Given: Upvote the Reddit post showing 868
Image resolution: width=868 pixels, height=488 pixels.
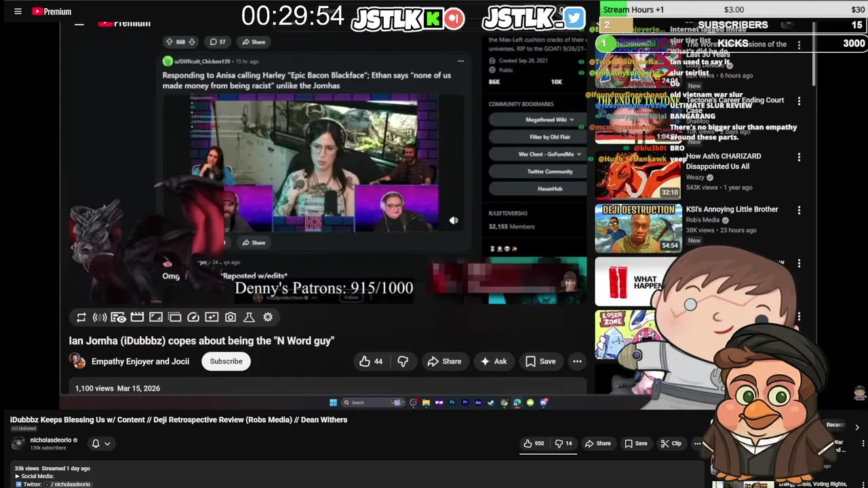Looking at the screenshot, I should (170, 42).
